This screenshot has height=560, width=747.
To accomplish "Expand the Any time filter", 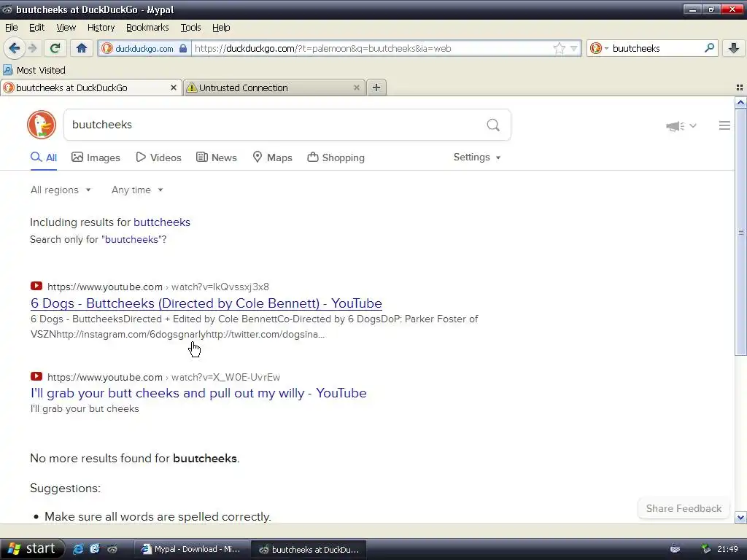I will tap(137, 190).
